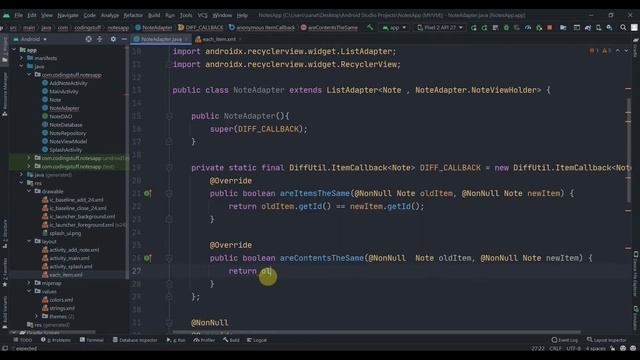Click the DIFF_CALLBACK breadcrumb
This screenshot has width=640, height=360.
201,28
